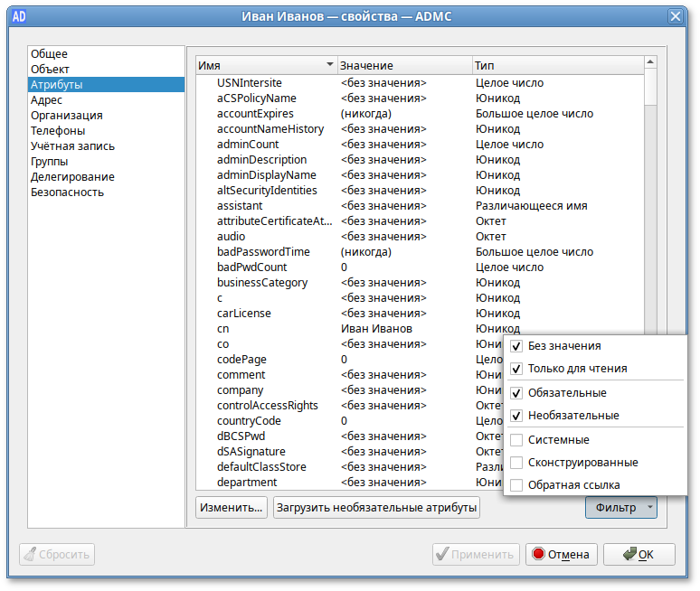Click the OK button with key icon
Screen dimensions: 700x591
pyautogui.click(x=639, y=554)
